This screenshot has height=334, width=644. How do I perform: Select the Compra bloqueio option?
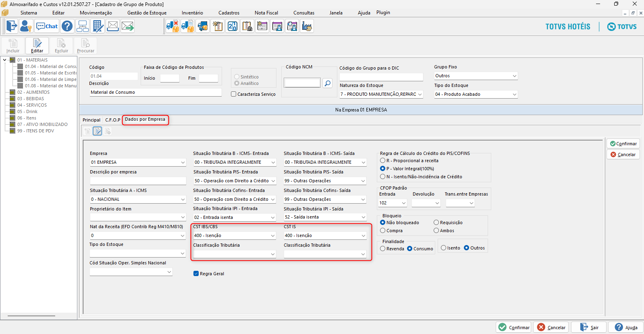coord(382,231)
